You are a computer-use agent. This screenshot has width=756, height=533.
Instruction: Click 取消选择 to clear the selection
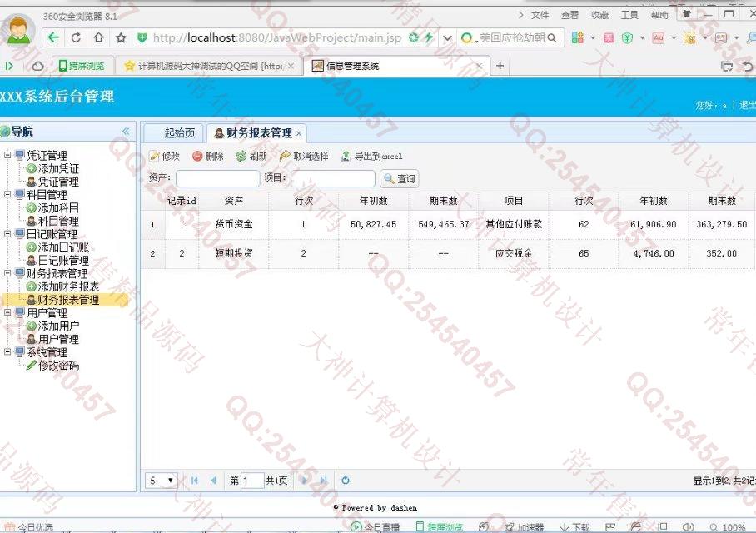point(304,156)
